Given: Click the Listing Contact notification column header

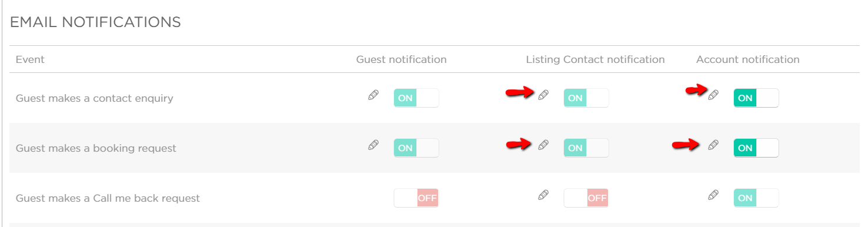Looking at the screenshot, I should pos(595,59).
